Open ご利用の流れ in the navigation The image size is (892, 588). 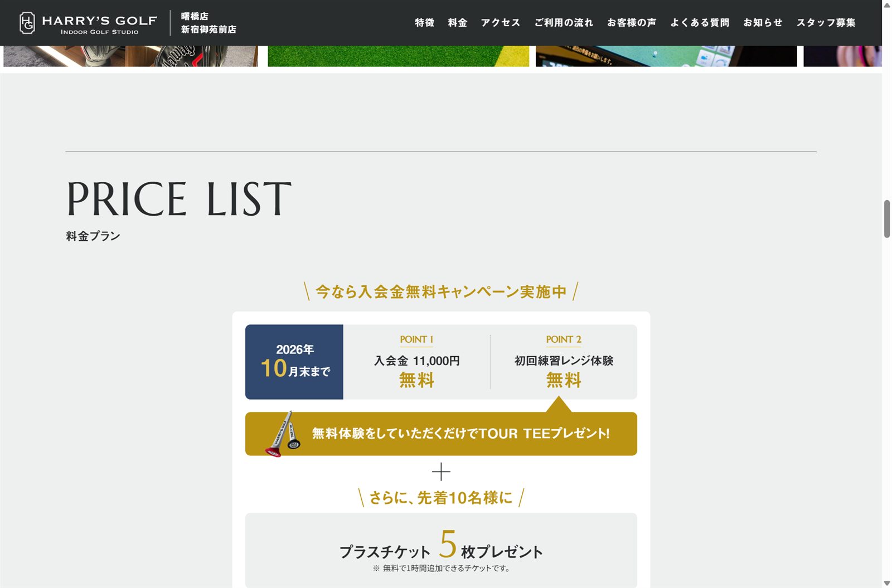pyautogui.click(x=564, y=23)
